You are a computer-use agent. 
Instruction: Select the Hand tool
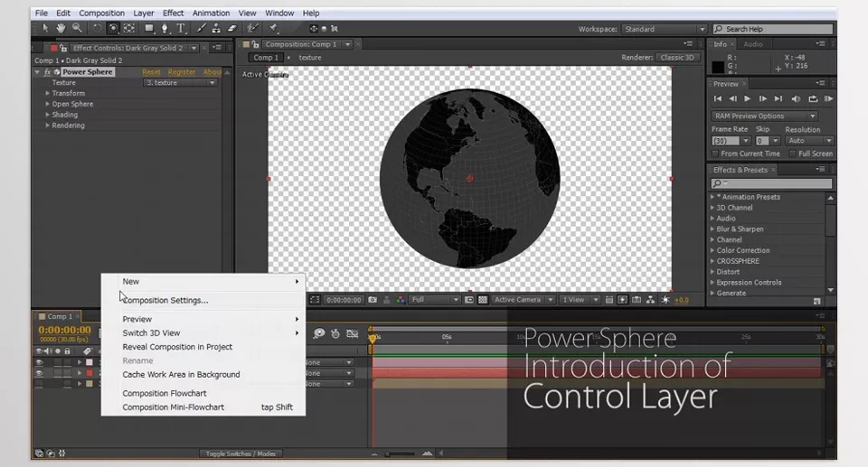coord(61,28)
